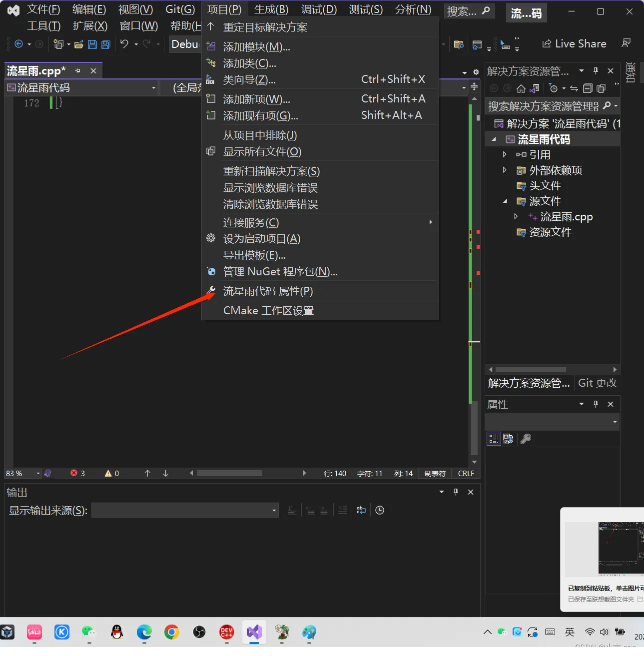
Task: Click the CRLF line ending indicator
Action: point(466,473)
